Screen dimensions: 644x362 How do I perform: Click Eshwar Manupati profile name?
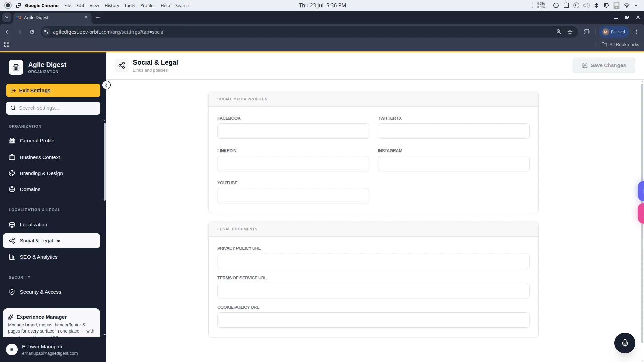pos(42,347)
